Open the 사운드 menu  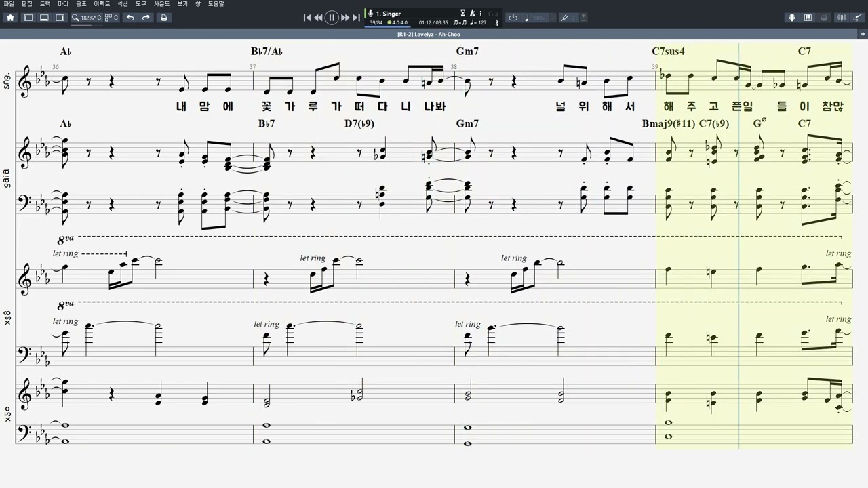162,4
